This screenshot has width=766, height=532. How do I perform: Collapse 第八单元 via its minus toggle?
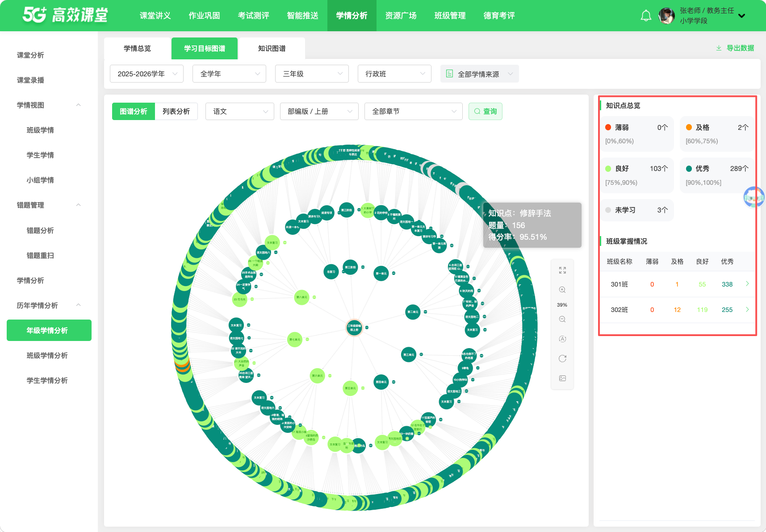[x=314, y=297]
